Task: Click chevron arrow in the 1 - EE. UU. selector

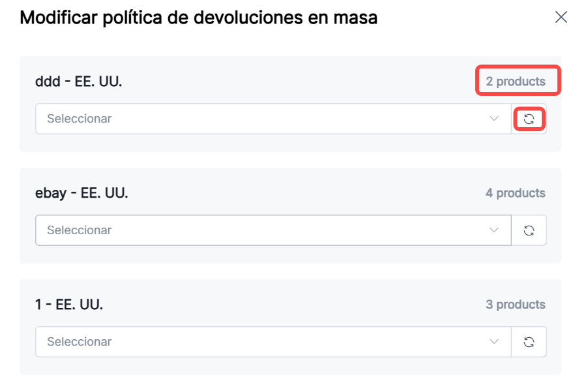Action: [493, 342]
